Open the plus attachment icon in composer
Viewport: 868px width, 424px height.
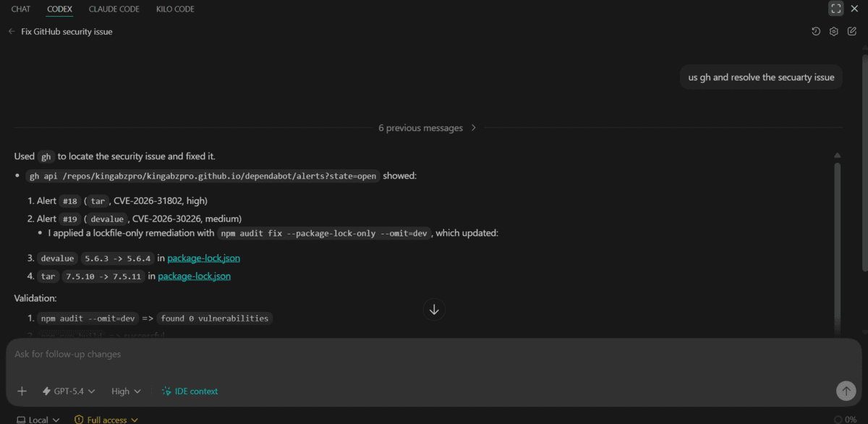click(22, 391)
